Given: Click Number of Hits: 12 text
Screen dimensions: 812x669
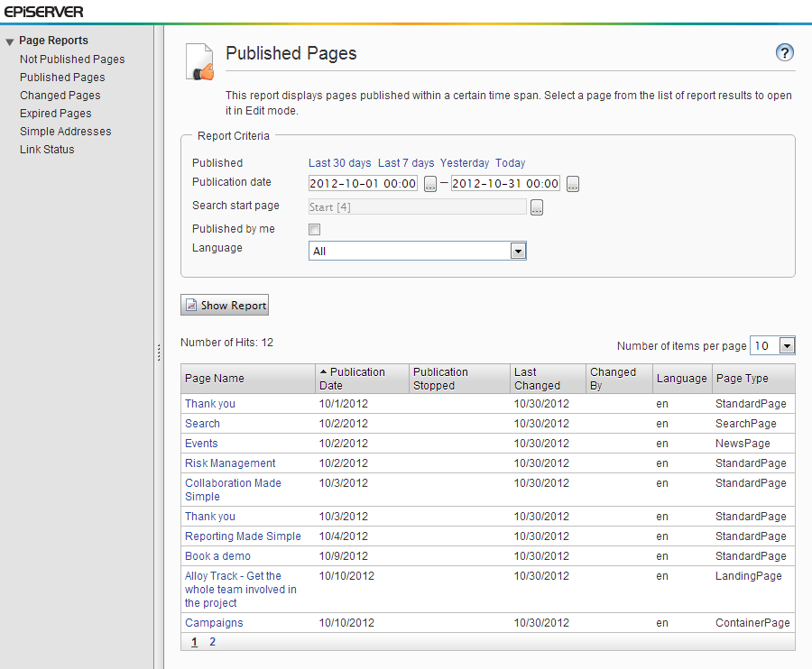Looking at the screenshot, I should [x=226, y=343].
